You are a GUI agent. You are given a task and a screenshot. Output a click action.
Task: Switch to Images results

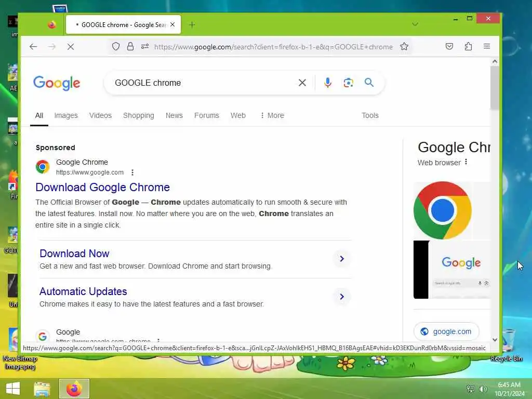[66, 116]
